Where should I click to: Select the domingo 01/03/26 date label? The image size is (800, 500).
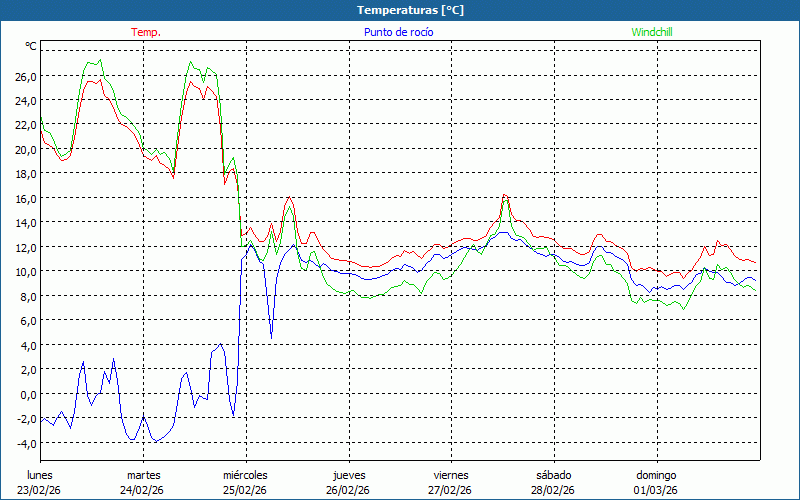(x=656, y=482)
